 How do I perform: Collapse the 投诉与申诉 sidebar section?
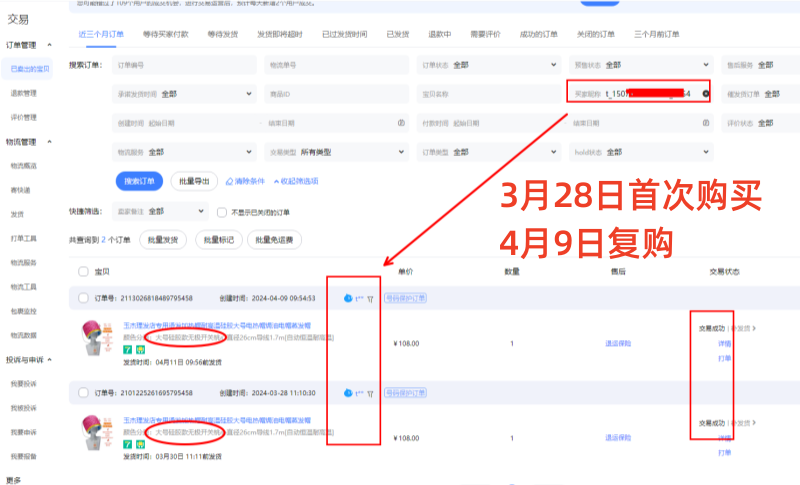point(49,360)
